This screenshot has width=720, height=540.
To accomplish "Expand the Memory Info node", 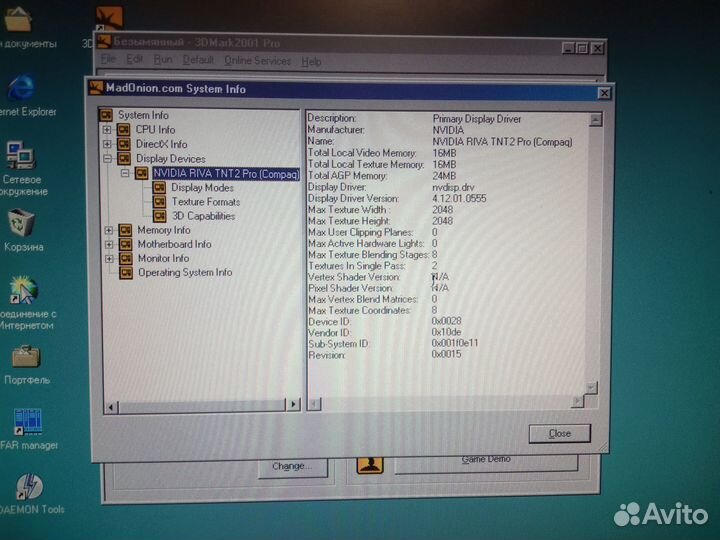I will [109, 230].
